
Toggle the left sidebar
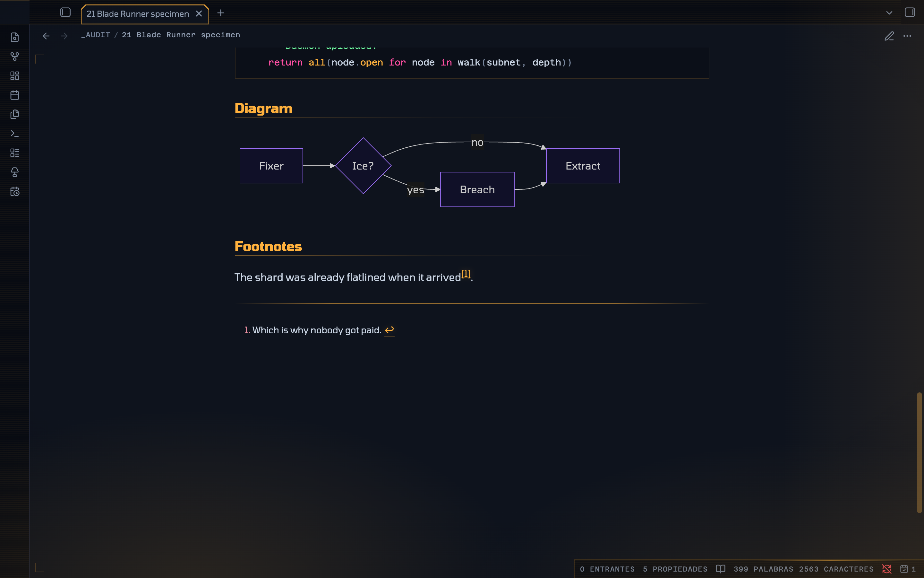point(65,13)
